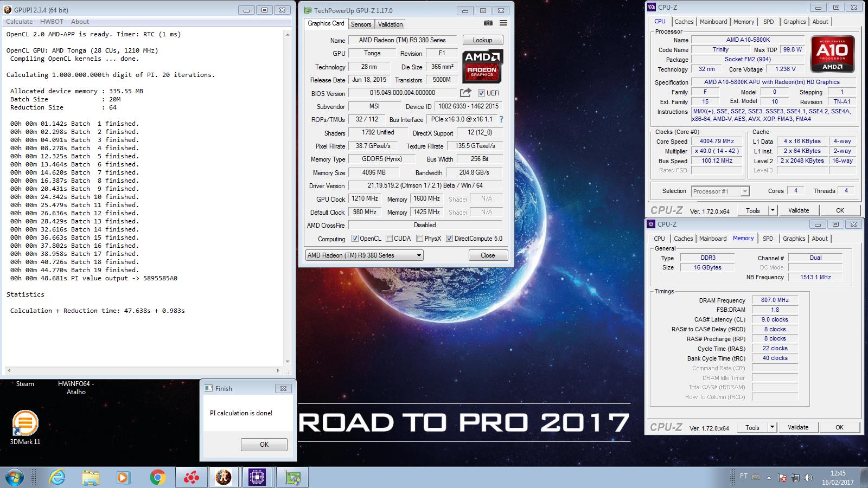868x488 pixels.
Task: Click the Show Desktop strip beside the clock
Action: (x=864, y=478)
